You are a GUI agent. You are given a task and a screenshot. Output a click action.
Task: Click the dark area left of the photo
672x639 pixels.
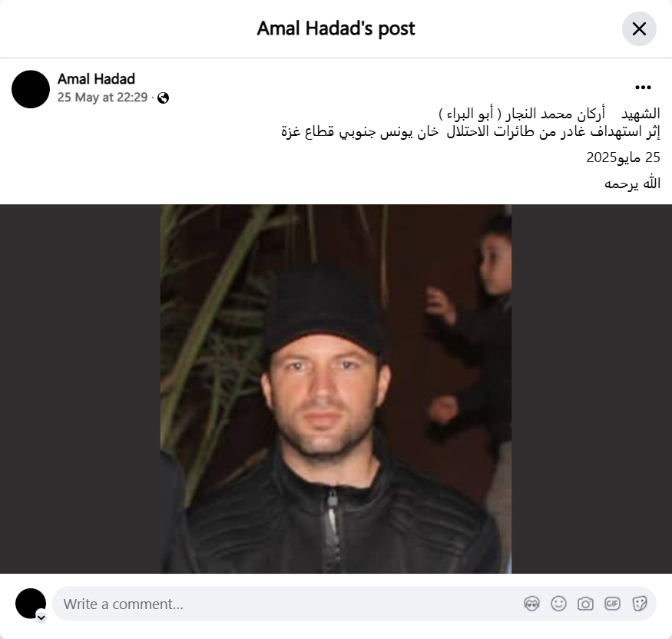(x=80, y=389)
